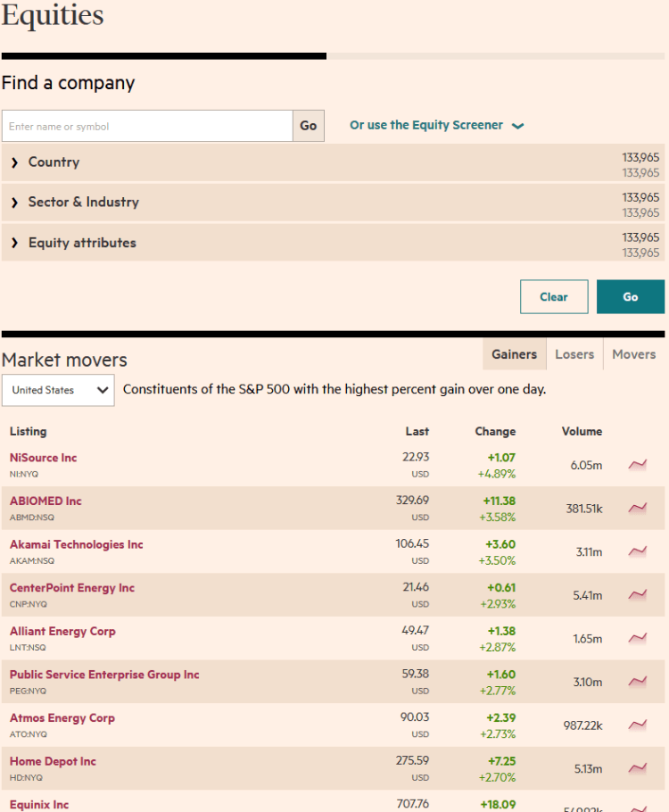Click the company name search field
This screenshot has width=669, height=812.
pos(147,127)
